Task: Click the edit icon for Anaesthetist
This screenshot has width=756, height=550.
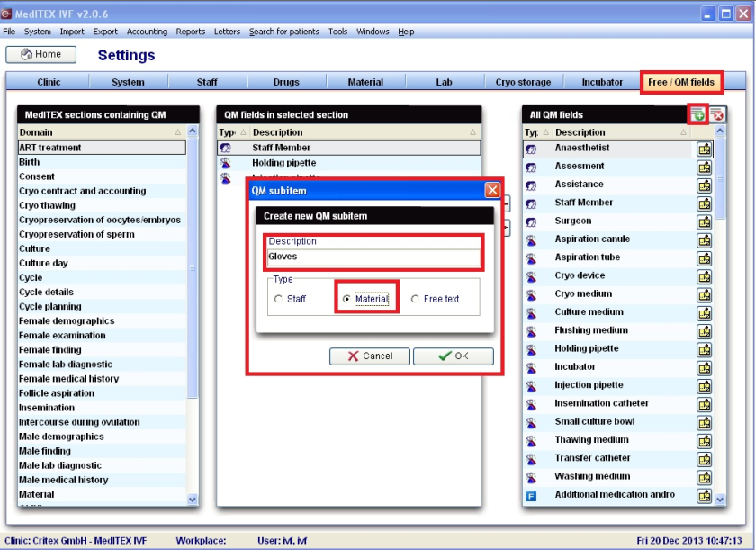Action: pyautogui.click(x=705, y=149)
